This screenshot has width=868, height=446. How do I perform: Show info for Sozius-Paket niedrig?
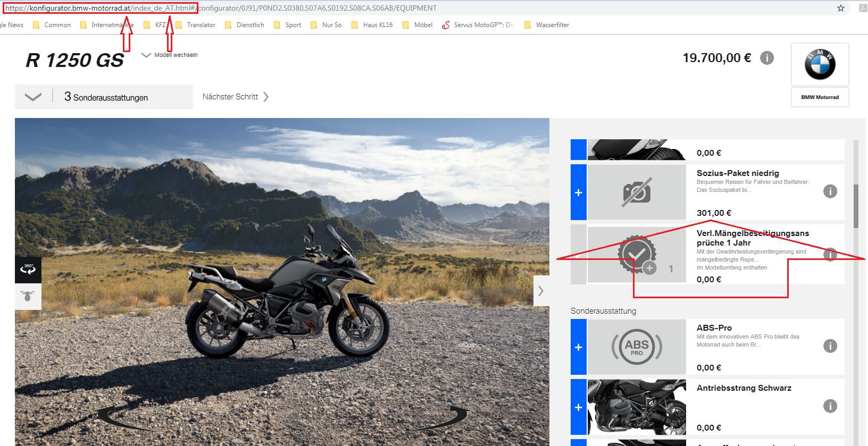830,191
